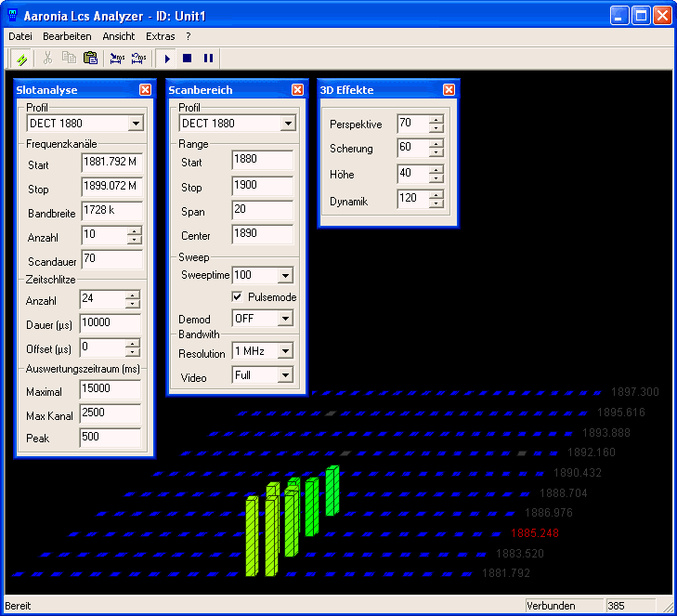This screenshot has width=677, height=616.
Task: Decrease Scherung value with down arrow
Action: coord(436,152)
